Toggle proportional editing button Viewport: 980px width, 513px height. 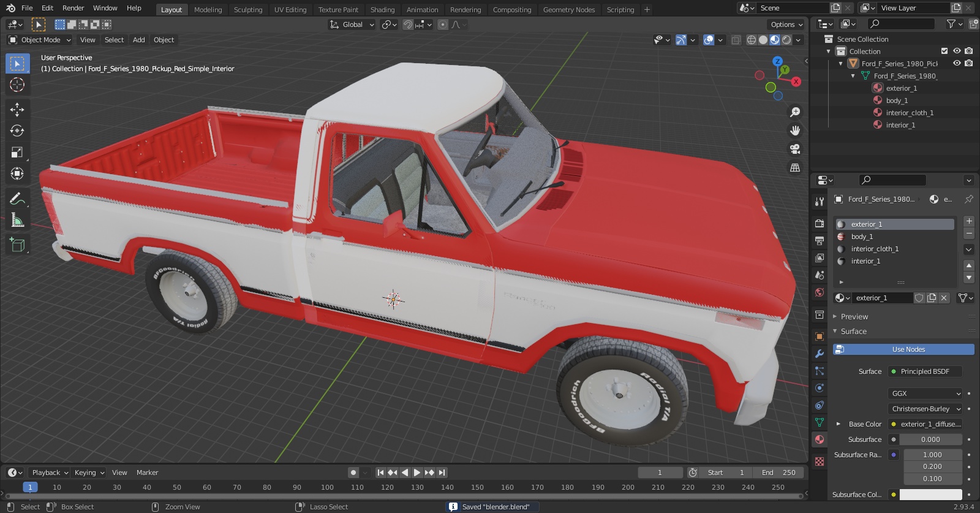click(443, 25)
